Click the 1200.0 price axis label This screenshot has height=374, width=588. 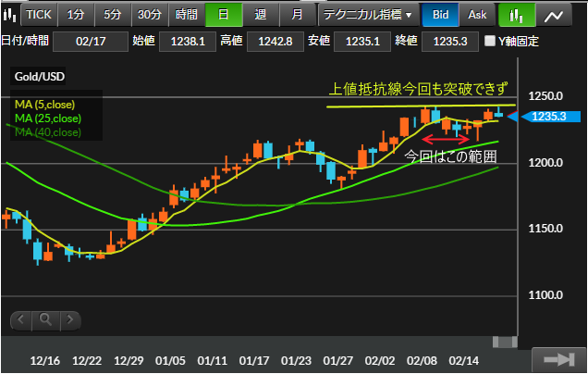point(545,163)
